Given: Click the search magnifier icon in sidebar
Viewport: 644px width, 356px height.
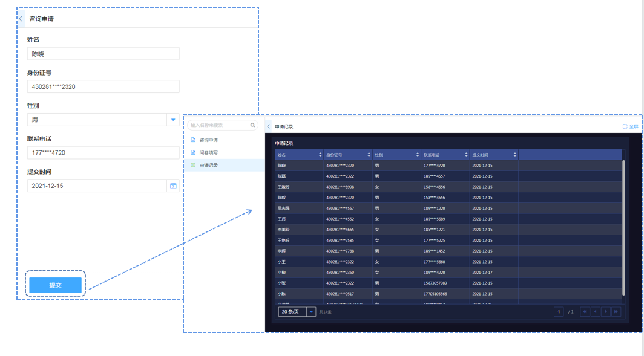Looking at the screenshot, I should pos(252,125).
